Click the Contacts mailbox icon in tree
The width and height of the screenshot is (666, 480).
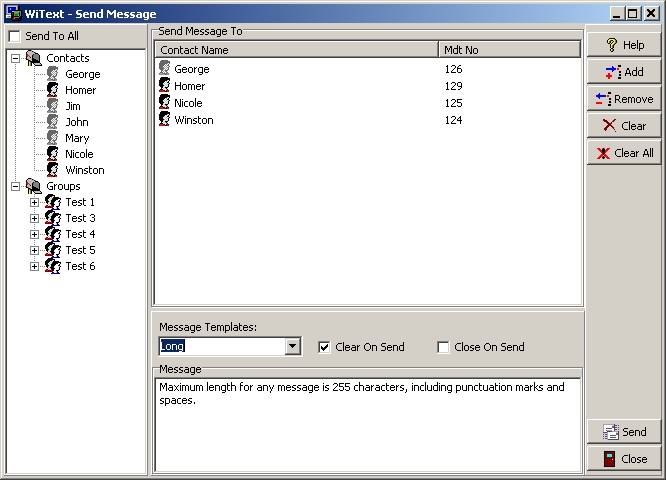tap(33, 58)
